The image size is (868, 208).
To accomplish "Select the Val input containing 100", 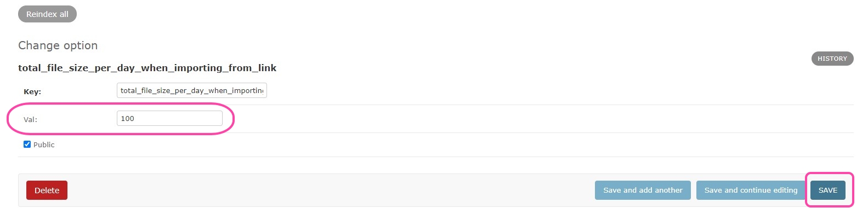I will (169, 118).
